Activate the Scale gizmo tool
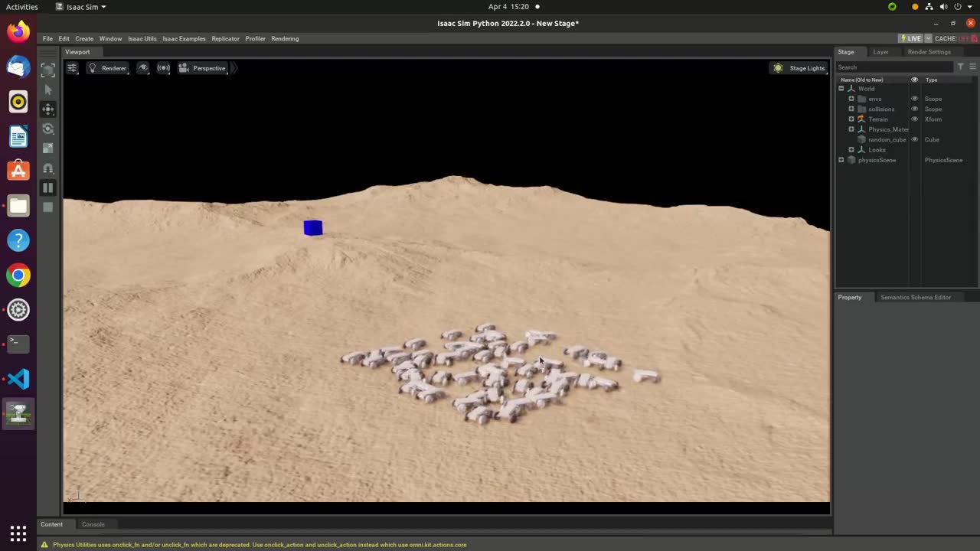980x551 pixels. 48,148
